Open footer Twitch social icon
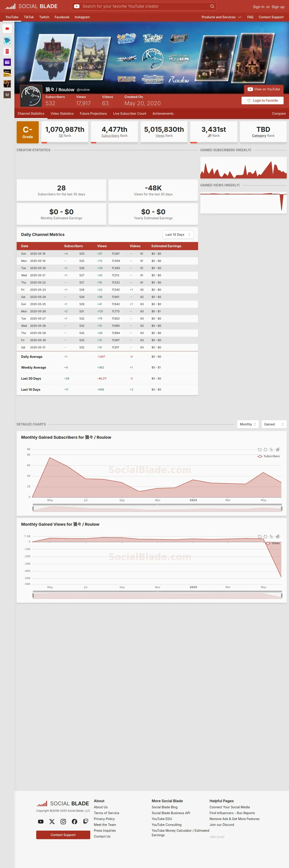The height and width of the screenshot is (868, 289). [x=86, y=822]
